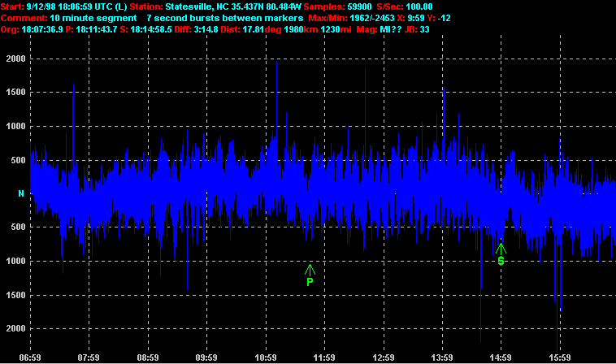Click the Org time 18:07:36.9
Image resolution: width=616 pixels, height=364 pixels.
[42, 29]
